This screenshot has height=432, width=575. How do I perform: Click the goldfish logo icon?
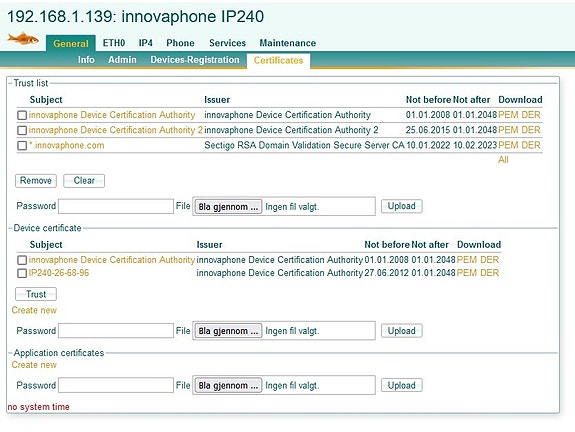tap(23, 38)
